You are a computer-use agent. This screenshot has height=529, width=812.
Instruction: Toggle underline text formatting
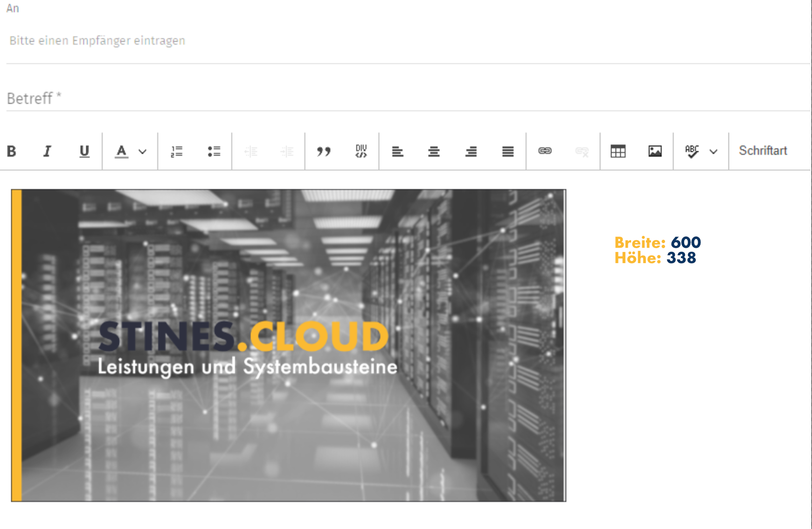(x=84, y=151)
